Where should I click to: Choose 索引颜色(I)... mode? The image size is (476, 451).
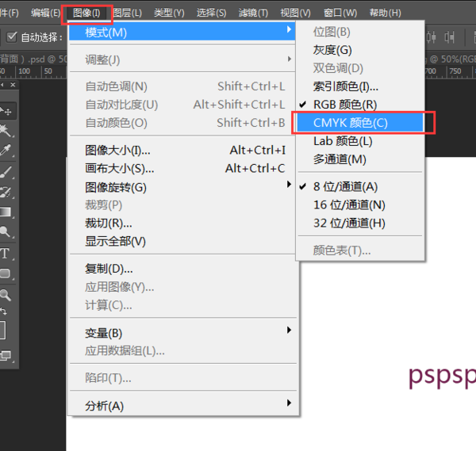click(x=360, y=86)
